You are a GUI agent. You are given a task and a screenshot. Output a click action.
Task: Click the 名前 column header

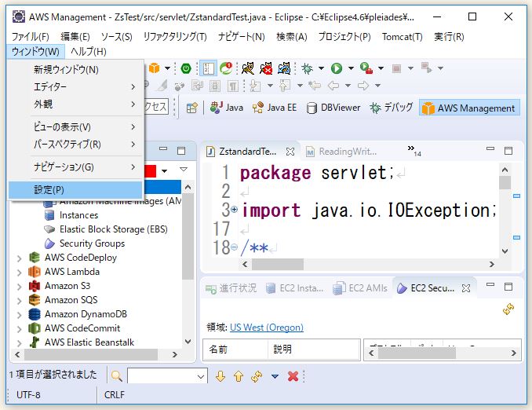[x=235, y=350]
